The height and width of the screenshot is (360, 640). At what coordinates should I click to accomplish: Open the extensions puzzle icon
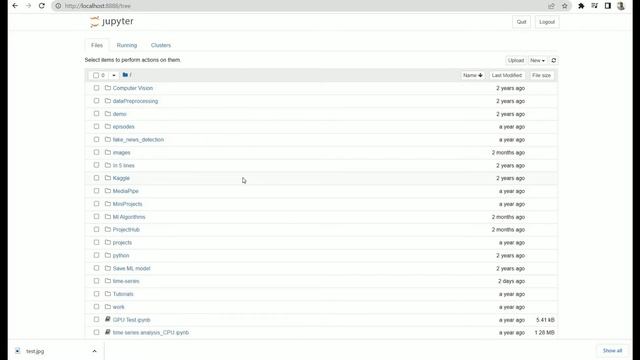pyautogui.click(x=581, y=6)
